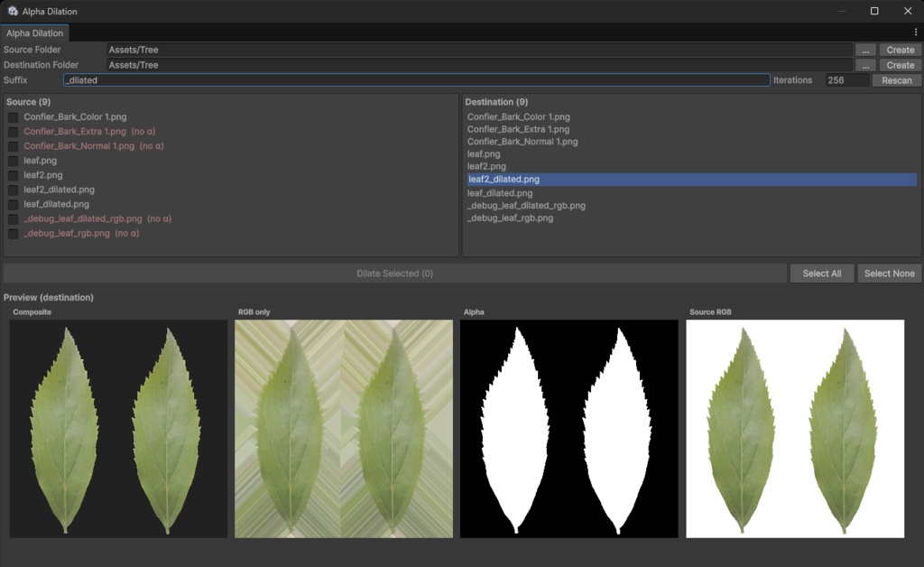924x567 pixels.
Task: Maximize the Alpha Dilation window
Action: pos(874,11)
